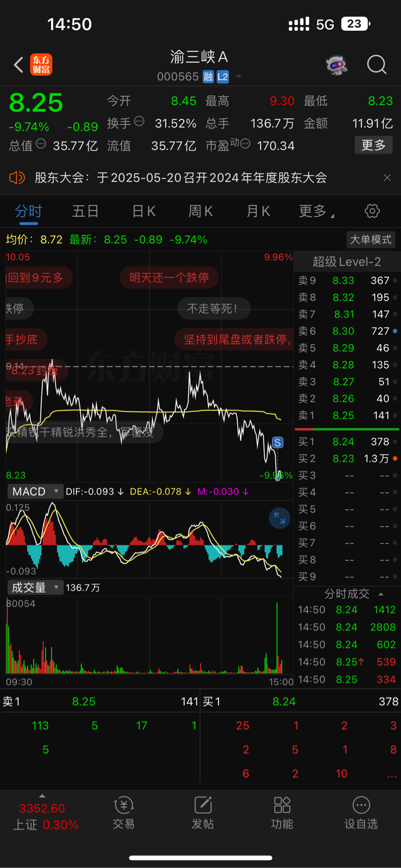Collapse 分时成交 list arrow

point(381,594)
